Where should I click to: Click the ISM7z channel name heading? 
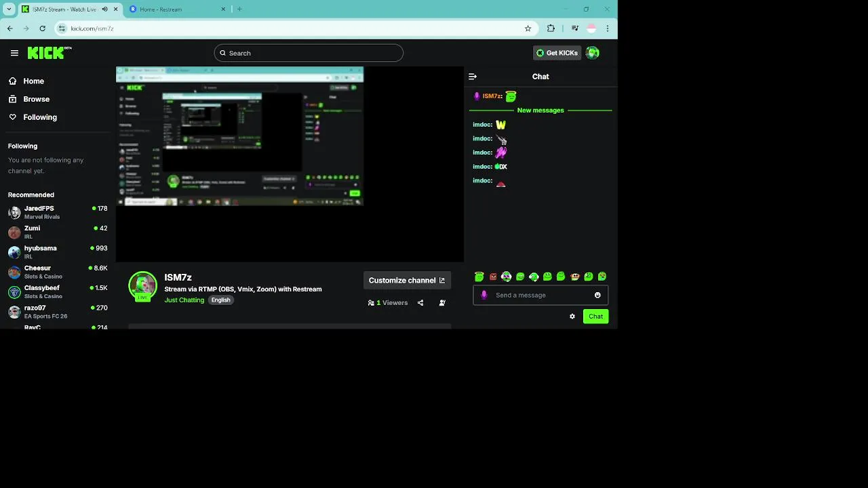(x=178, y=277)
